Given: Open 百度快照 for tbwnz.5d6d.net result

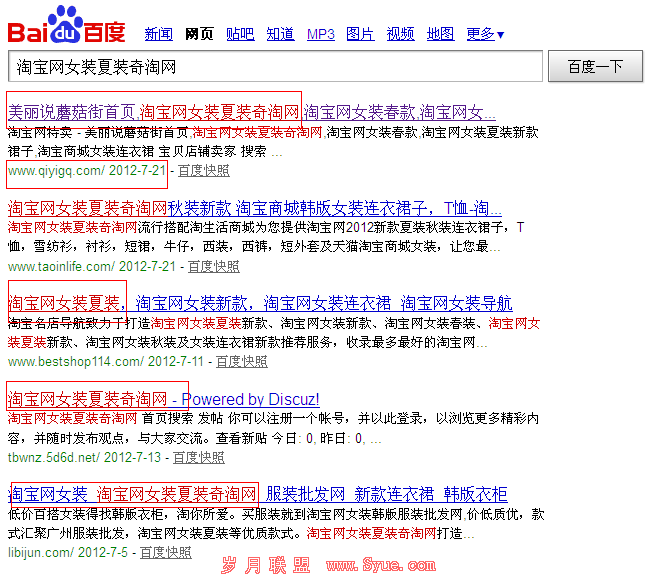Looking at the screenshot, I should 198,458.
